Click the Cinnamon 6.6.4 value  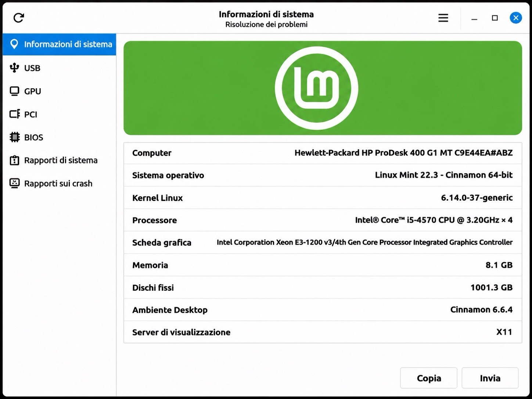(481, 310)
